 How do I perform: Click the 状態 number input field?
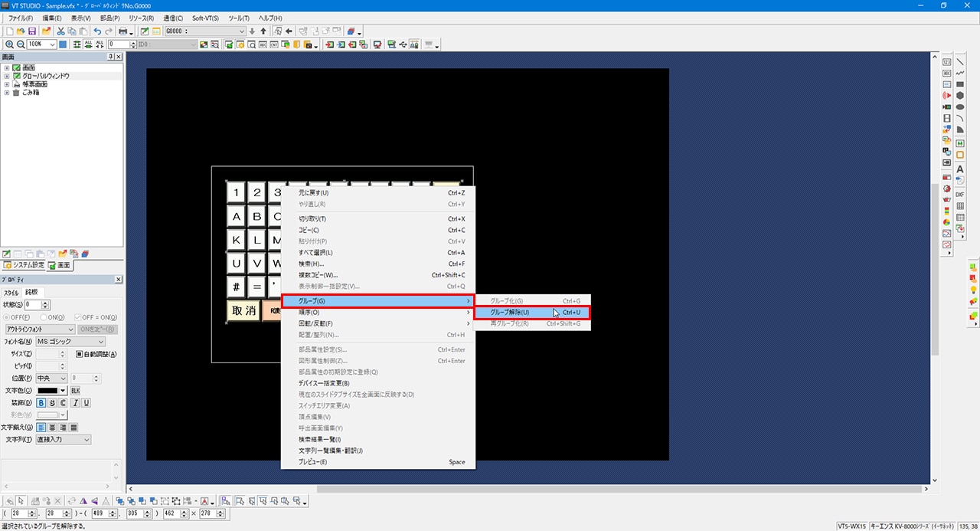pyautogui.click(x=35, y=305)
